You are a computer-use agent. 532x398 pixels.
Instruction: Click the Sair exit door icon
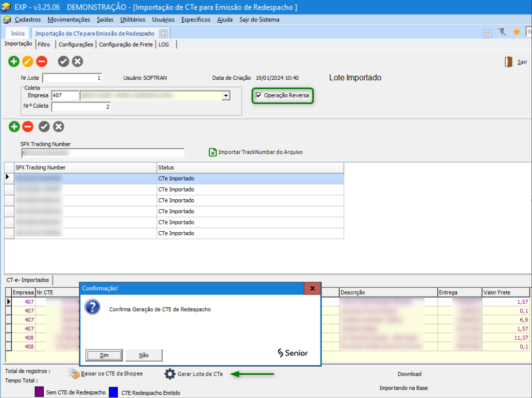pyautogui.click(x=508, y=62)
